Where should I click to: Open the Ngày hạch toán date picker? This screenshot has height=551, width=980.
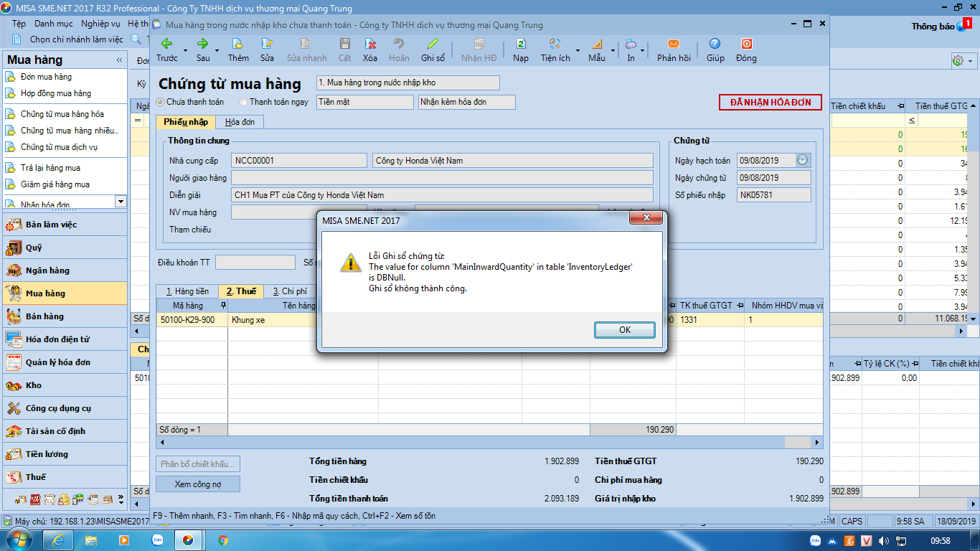802,160
